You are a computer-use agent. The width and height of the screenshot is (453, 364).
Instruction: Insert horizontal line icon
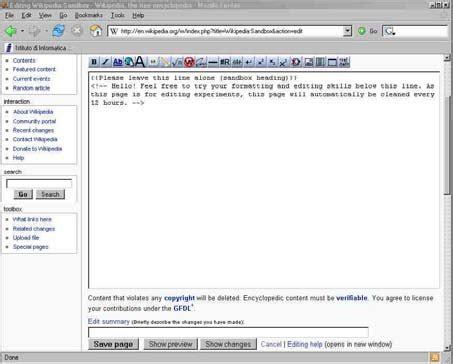tap(213, 62)
